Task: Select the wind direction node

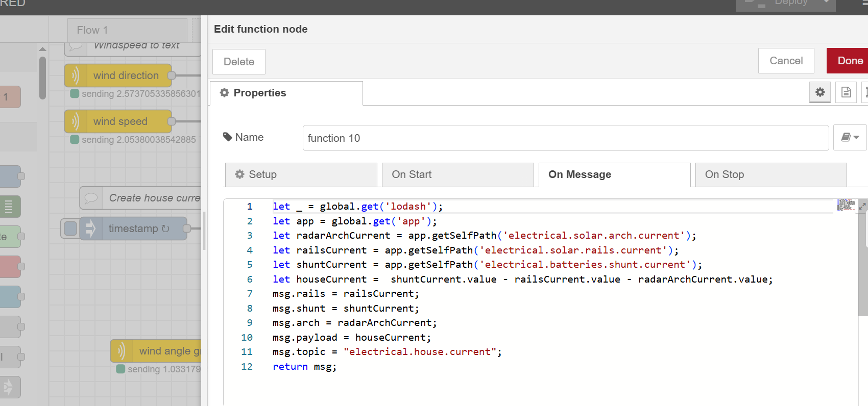Action: tap(118, 75)
